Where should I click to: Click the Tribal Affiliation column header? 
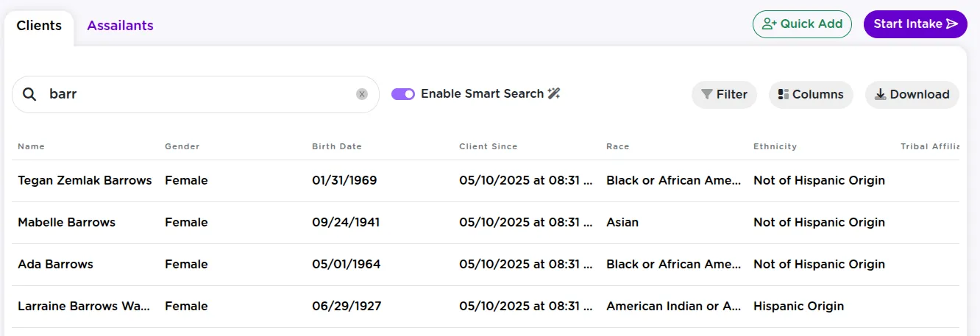[x=930, y=146]
